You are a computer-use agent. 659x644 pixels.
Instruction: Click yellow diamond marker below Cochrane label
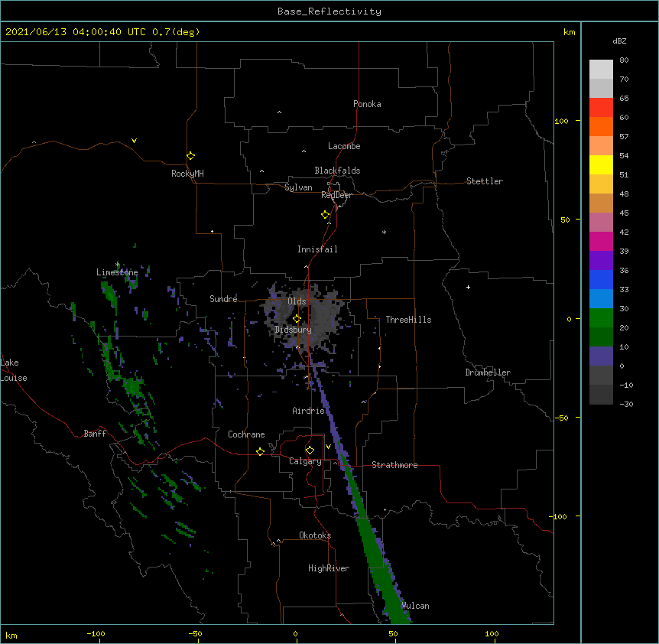coord(260,451)
